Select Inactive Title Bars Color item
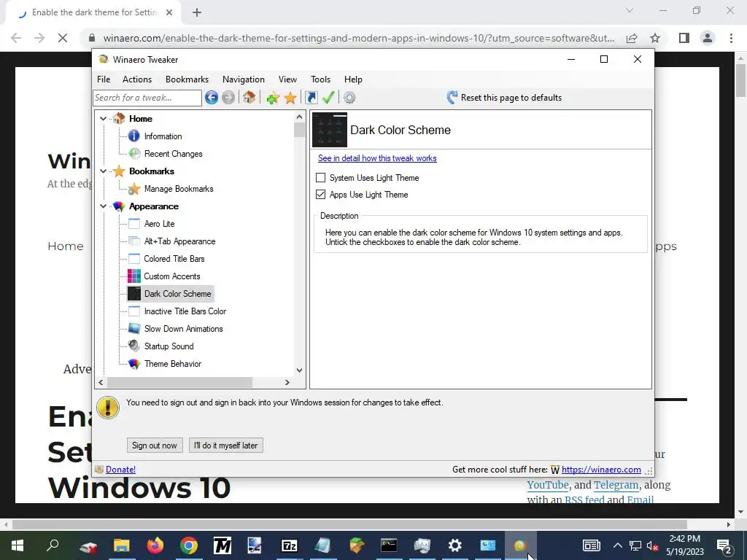The height and width of the screenshot is (560, 747). point(185,311)
